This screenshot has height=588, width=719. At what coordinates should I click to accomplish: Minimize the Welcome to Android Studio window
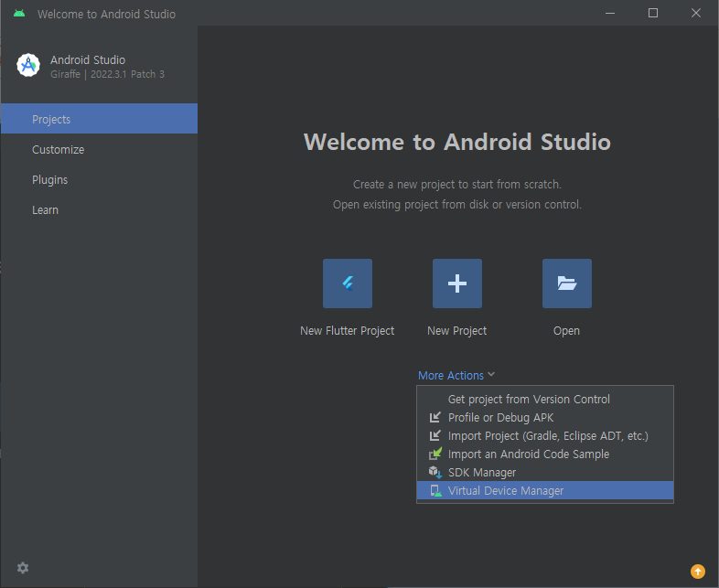(x=610, y=14)
